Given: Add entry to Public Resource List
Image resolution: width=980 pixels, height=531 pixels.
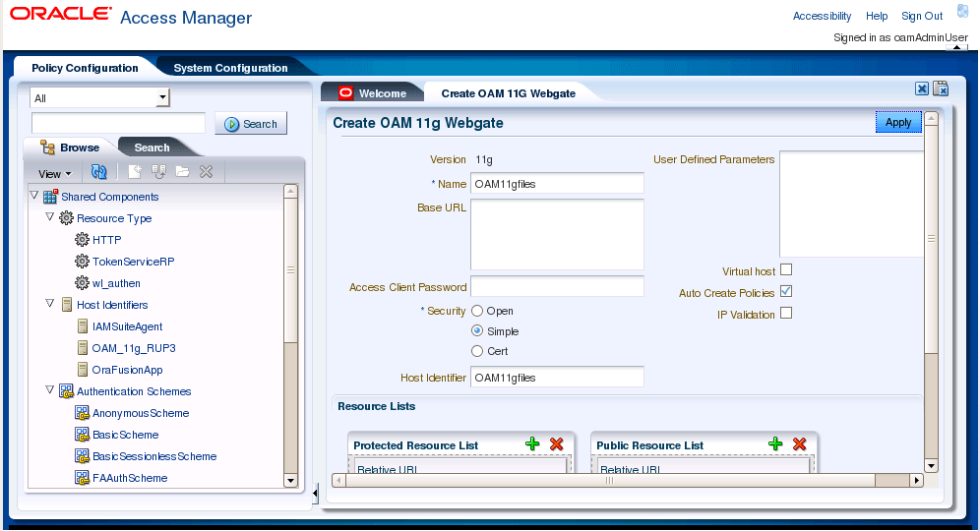Looking at the screenshot, I should tap(775, 444).
